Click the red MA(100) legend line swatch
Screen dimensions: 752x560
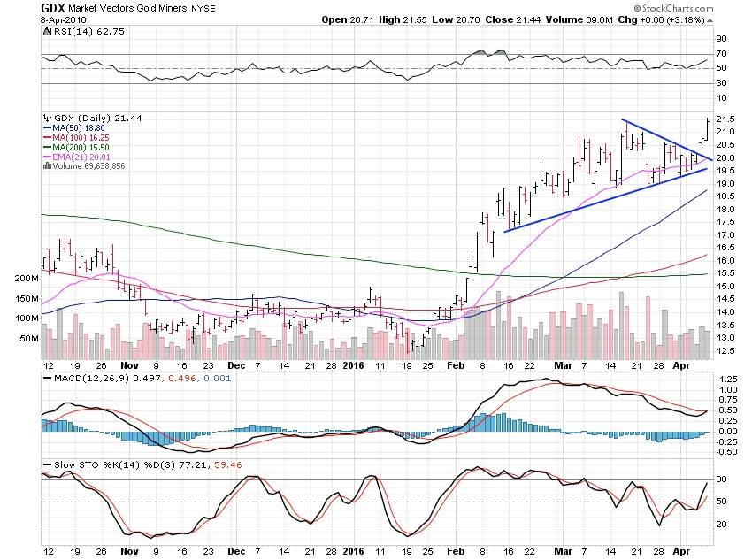47,138
